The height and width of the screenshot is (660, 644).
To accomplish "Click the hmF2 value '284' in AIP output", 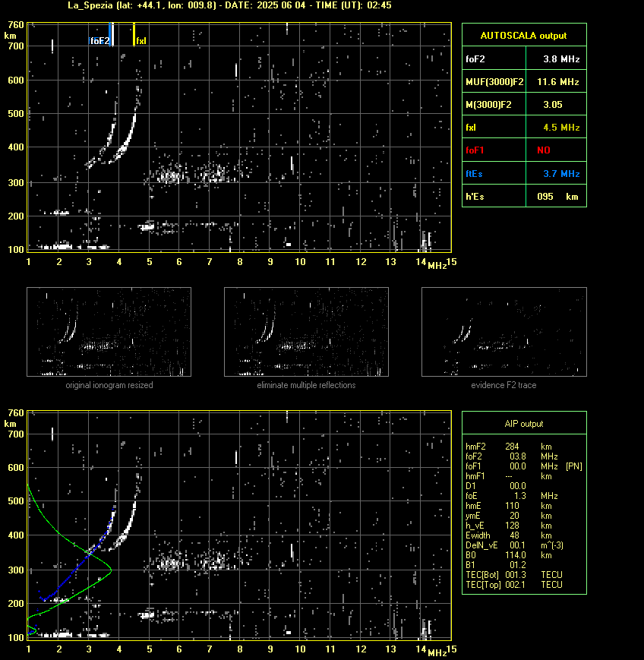I will 512,446.
